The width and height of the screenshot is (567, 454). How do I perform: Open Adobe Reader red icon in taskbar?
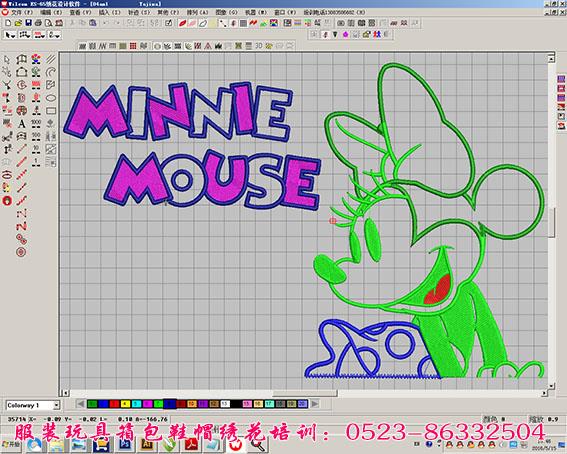click(x=191, y=445)
